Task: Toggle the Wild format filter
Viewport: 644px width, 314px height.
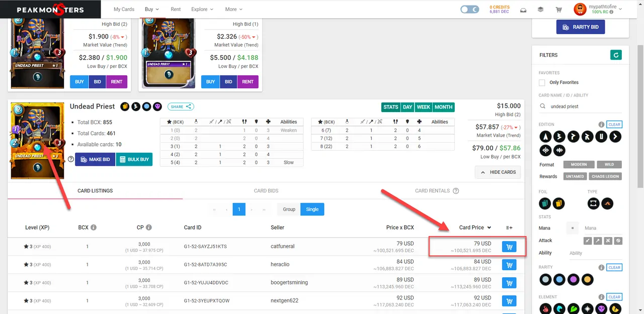Action: click(609, 164)
